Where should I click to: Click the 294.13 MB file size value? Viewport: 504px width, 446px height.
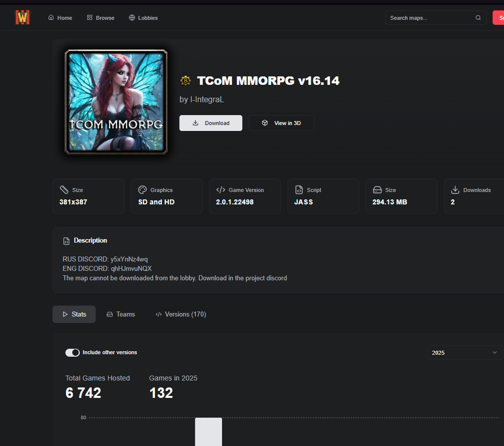[x=390, y=202]
